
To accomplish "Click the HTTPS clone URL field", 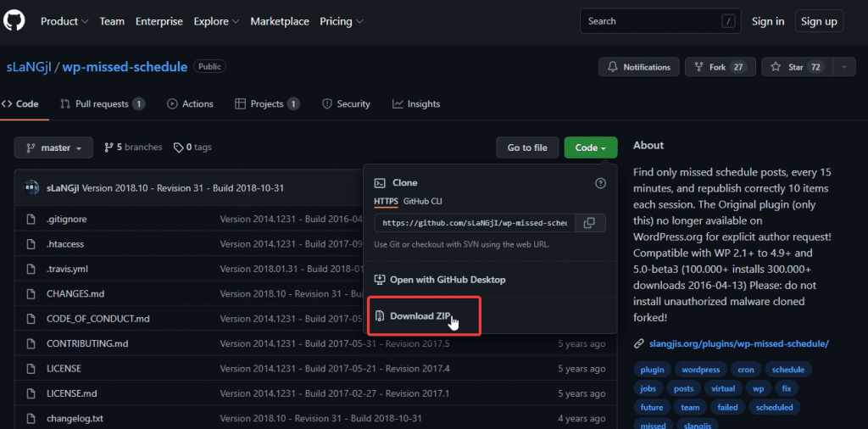I will pos(475,222).
